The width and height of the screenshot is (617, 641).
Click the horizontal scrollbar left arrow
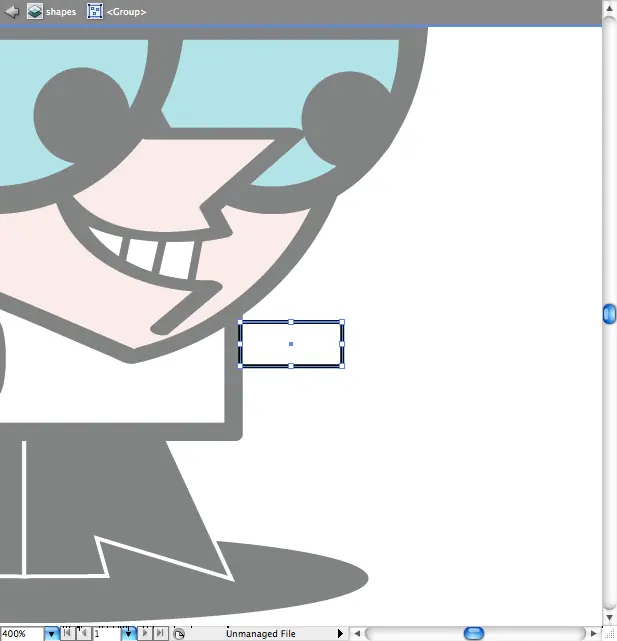point(357,634)
